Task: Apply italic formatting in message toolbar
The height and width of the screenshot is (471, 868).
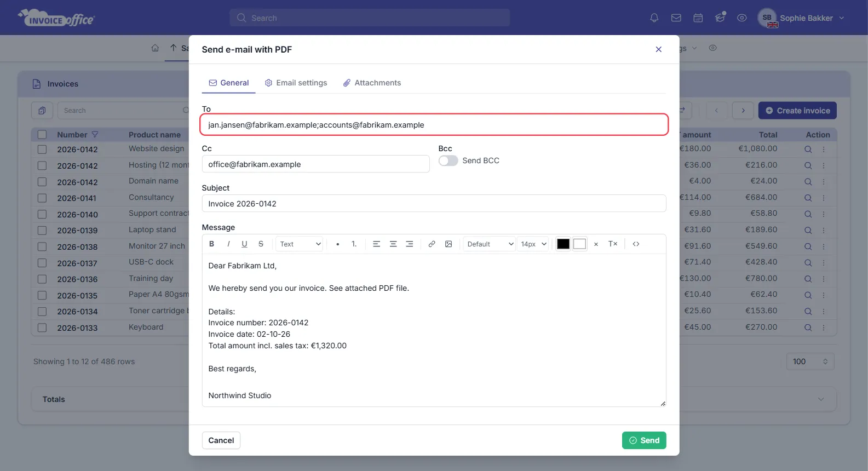Action: [228, 244]
